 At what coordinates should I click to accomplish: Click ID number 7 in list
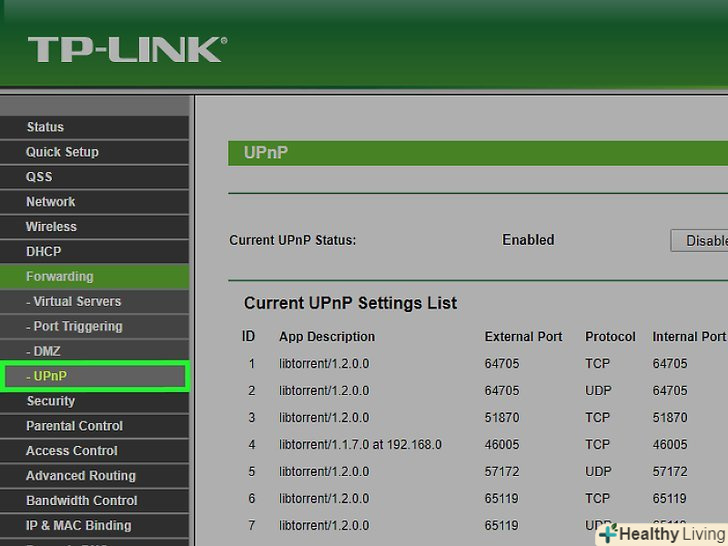point(252,525)
